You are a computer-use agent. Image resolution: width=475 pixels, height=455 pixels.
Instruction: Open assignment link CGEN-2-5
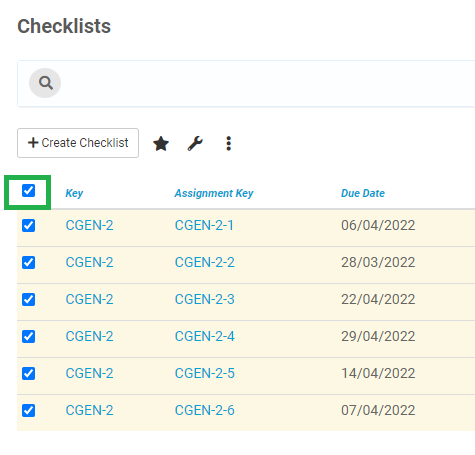pos(205,374)
